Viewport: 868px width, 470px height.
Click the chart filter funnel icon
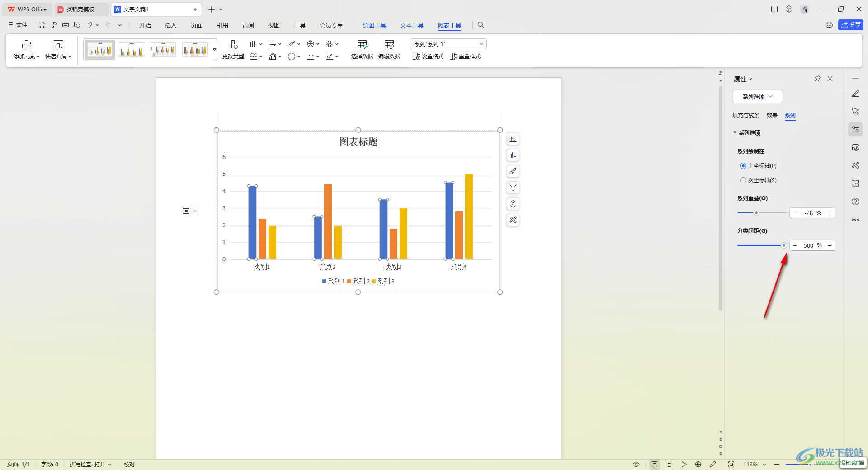(x=513, y=188)
